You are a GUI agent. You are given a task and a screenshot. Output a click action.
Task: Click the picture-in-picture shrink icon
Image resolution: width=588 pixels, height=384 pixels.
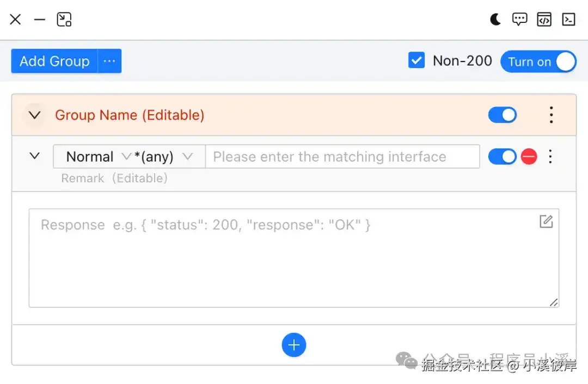coord(64,19)
